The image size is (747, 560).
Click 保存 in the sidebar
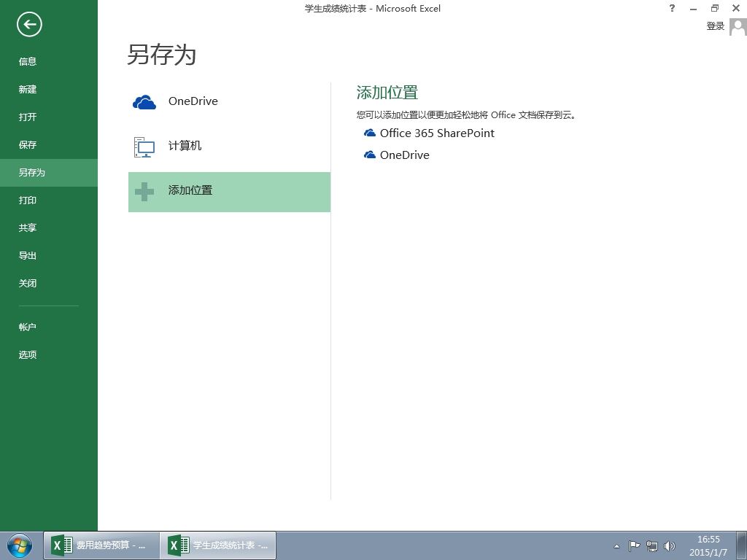tap(28, 145)
